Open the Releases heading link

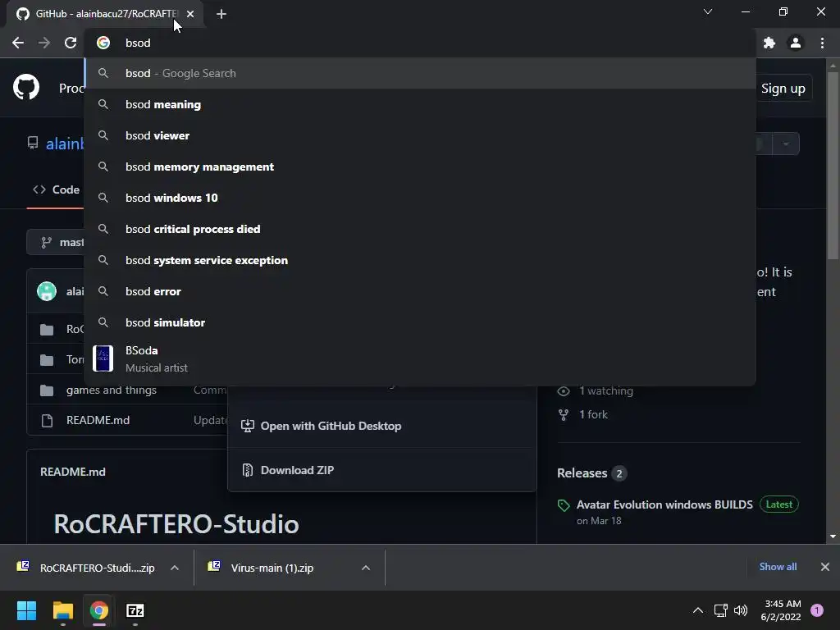pyautogui.click(x=582, y=473)
